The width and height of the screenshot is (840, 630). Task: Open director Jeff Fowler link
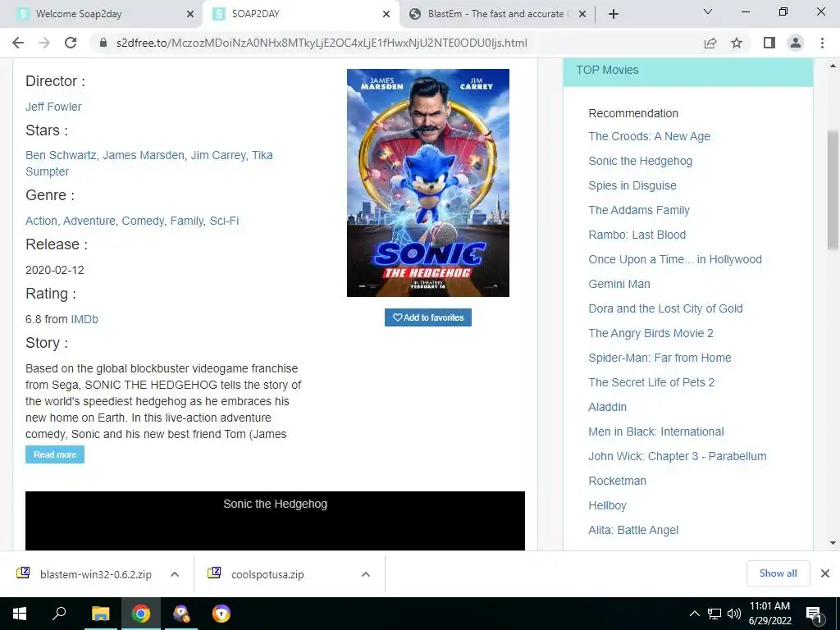[53, 107]
